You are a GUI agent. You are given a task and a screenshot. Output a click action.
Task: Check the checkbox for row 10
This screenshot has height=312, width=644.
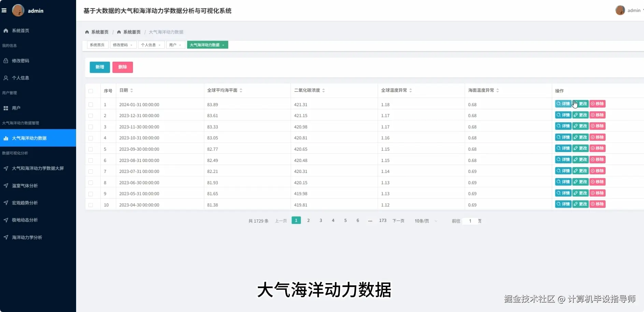(91, 205)
